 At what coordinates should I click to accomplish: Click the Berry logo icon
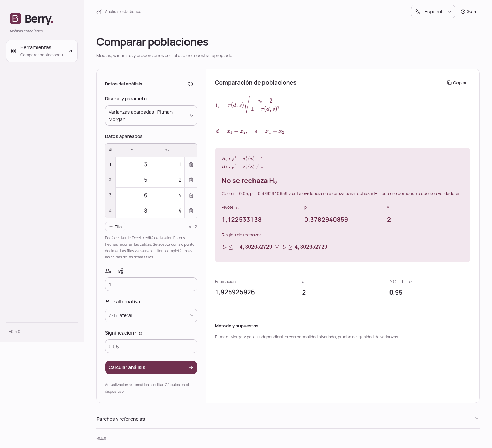(x=15, y=18)
